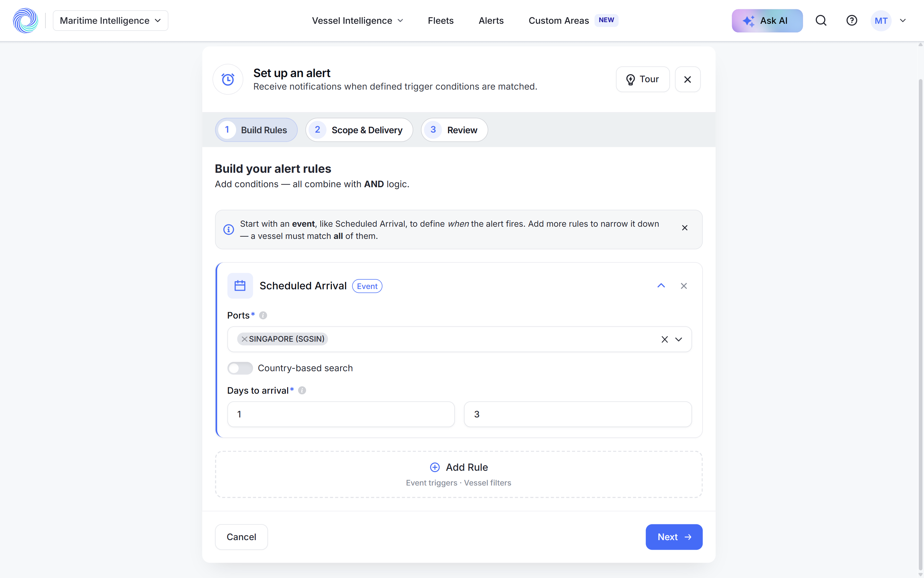Viewport: 924px width, 578px height.
Task: Switch to the Build Rules step
Action: [256, 130]
